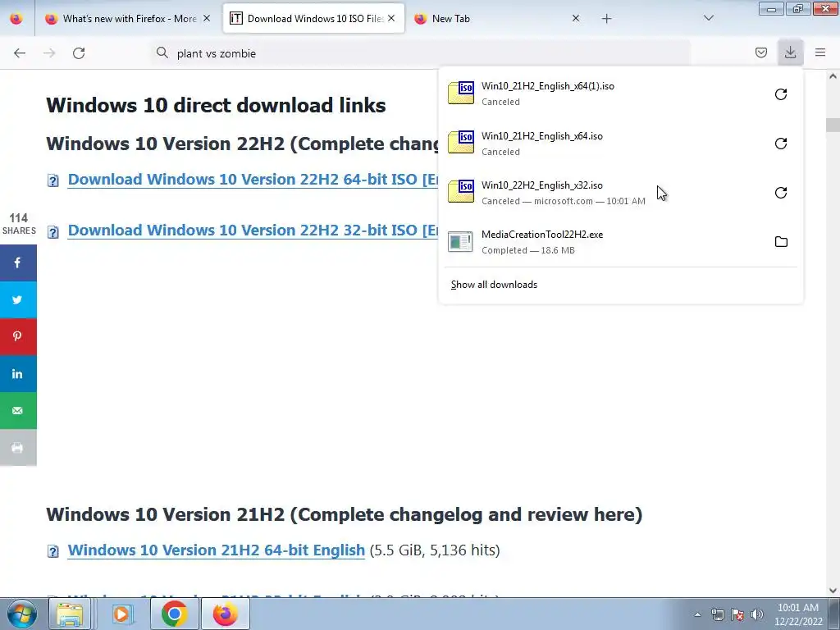840x630 pixels.
Task: List all tabs with the dropdown chevron
Action: pyautogui.click(x=708, y=18)
